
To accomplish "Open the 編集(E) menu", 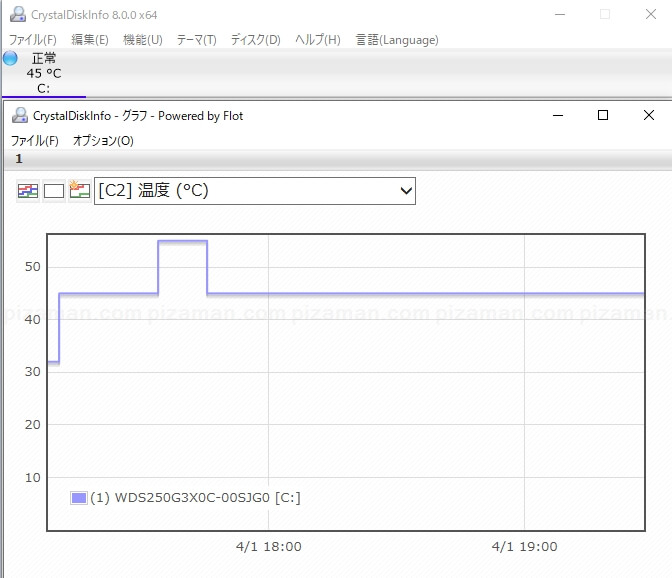I will click(90, 40).
